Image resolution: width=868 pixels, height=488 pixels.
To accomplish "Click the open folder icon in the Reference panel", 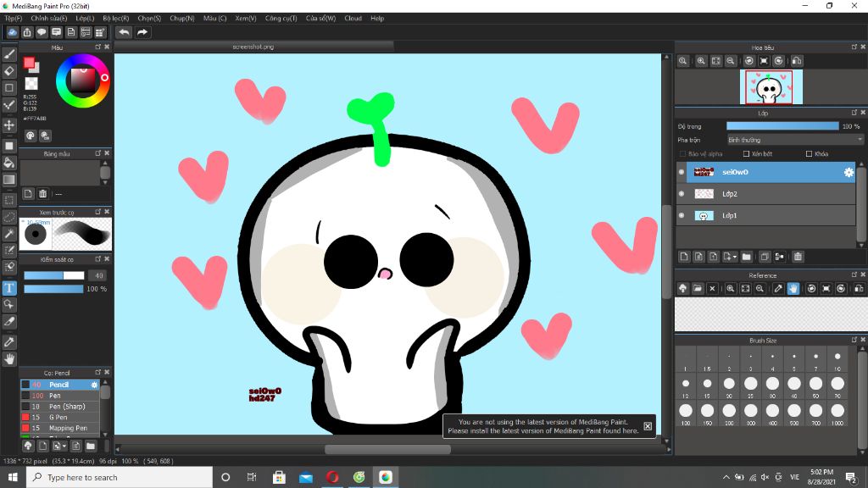I will coord(698,289).
